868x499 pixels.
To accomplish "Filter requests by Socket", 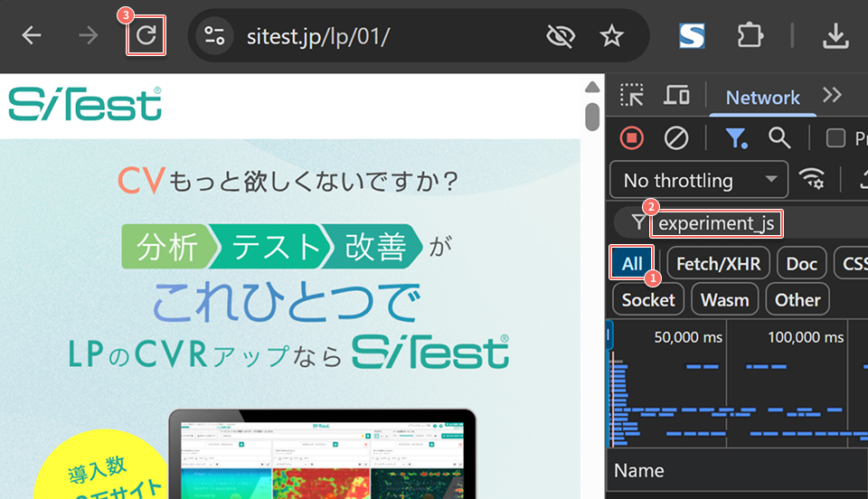I will 648,300.
